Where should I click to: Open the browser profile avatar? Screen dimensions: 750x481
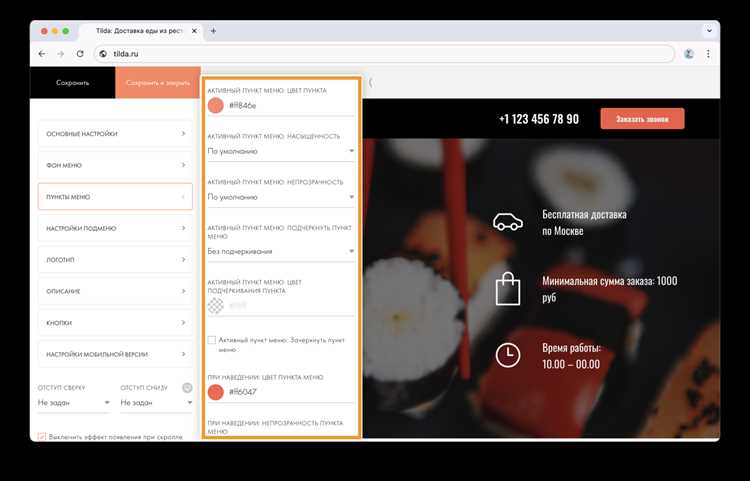click(689, 54)
